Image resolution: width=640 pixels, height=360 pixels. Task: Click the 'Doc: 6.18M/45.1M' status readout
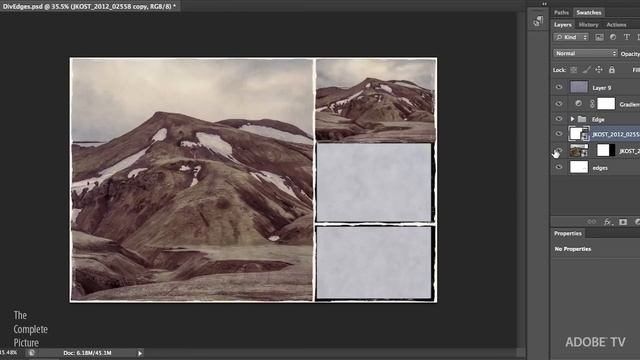click(87, 353)
